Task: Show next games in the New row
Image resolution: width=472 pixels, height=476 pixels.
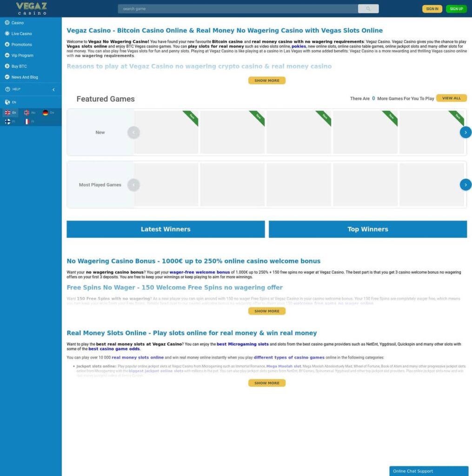Action: click(465, 132)
